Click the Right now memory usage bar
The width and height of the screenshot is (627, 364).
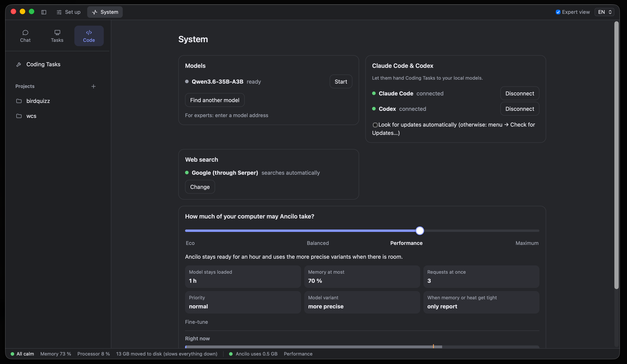click(x=362, y=347)
